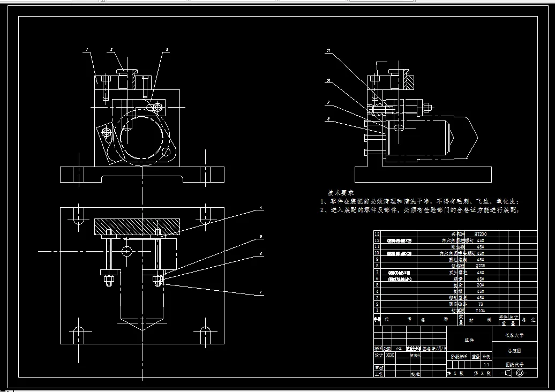Click the 工艺 label cell

[379, 374]
